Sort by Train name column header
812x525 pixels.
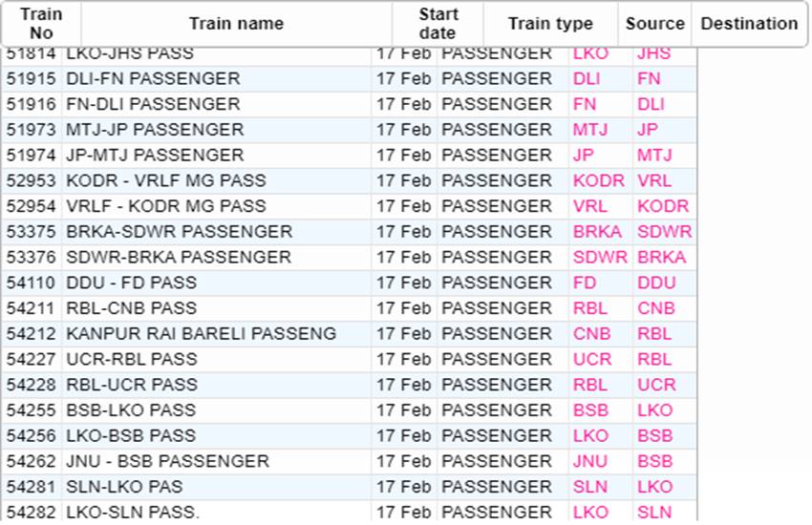coord(236,24)
